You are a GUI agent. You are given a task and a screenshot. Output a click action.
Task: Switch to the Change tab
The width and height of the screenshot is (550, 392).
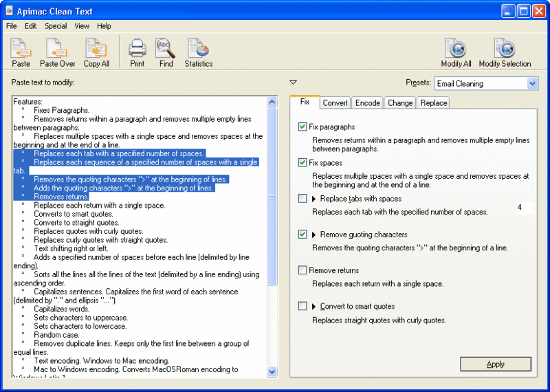coord(400,103)
